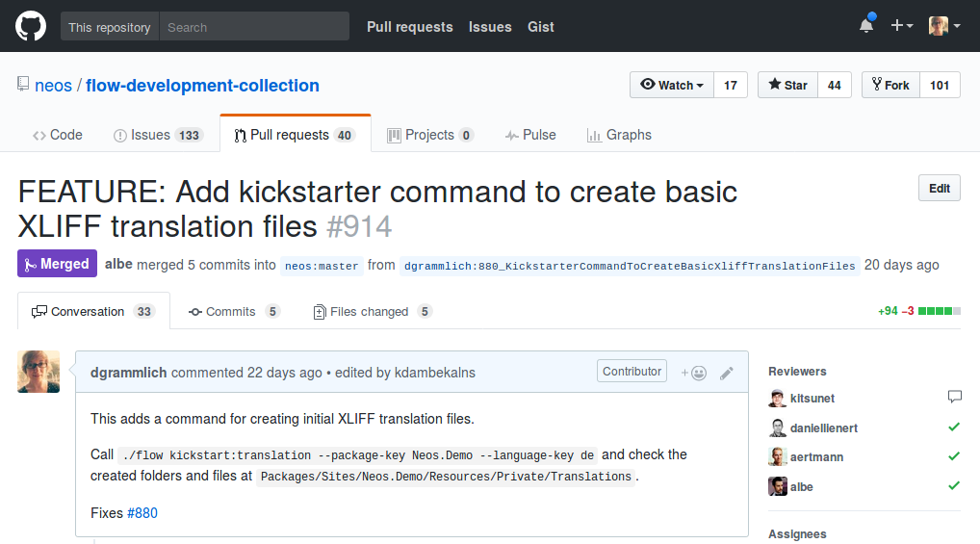Open flow-development-collection repository link
This screenshot has height=544, width=980.
[202, 86]
